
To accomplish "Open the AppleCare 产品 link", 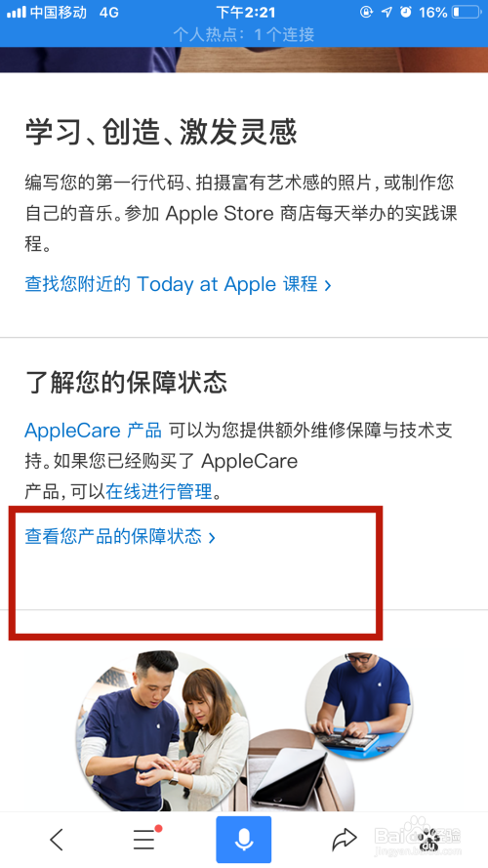I will coord(93,430).
